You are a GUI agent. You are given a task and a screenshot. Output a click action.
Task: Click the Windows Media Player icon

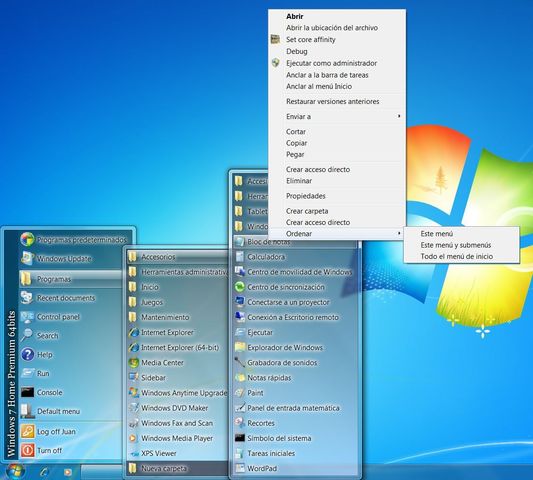coord(133,438)
